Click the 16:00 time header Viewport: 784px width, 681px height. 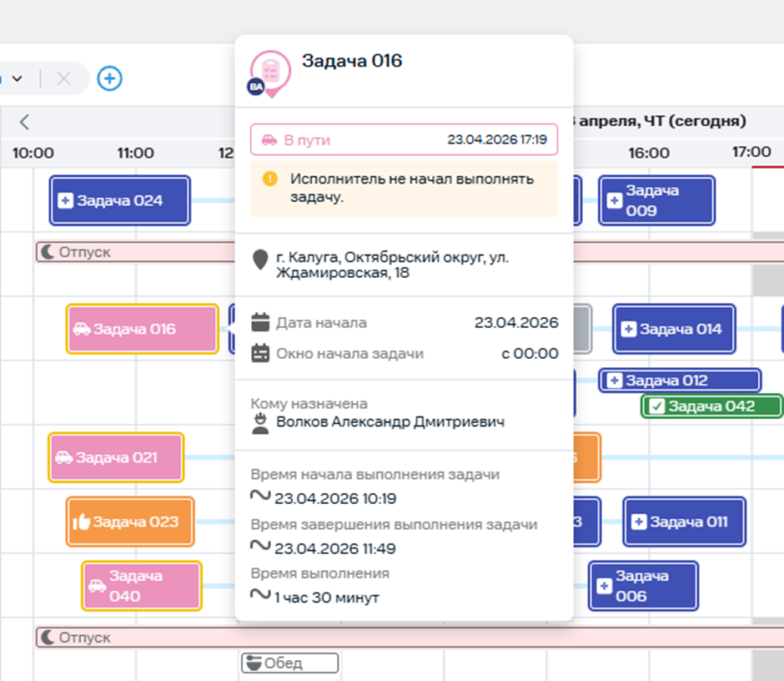coord(648,153)
